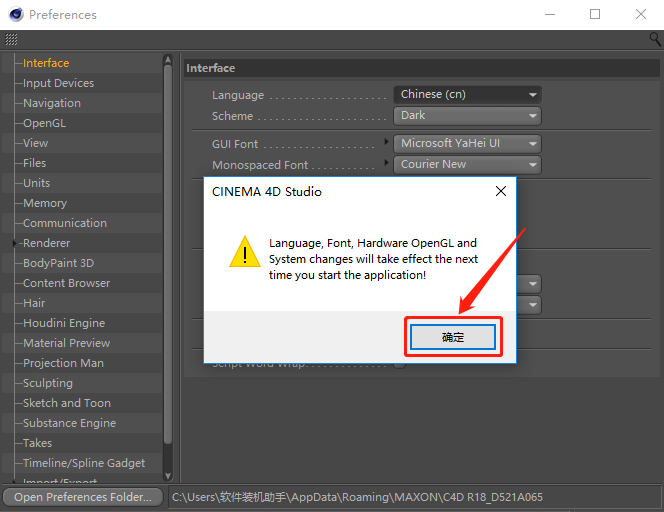Select Sketch and Toon entry
664x512 pixels.
67,403
